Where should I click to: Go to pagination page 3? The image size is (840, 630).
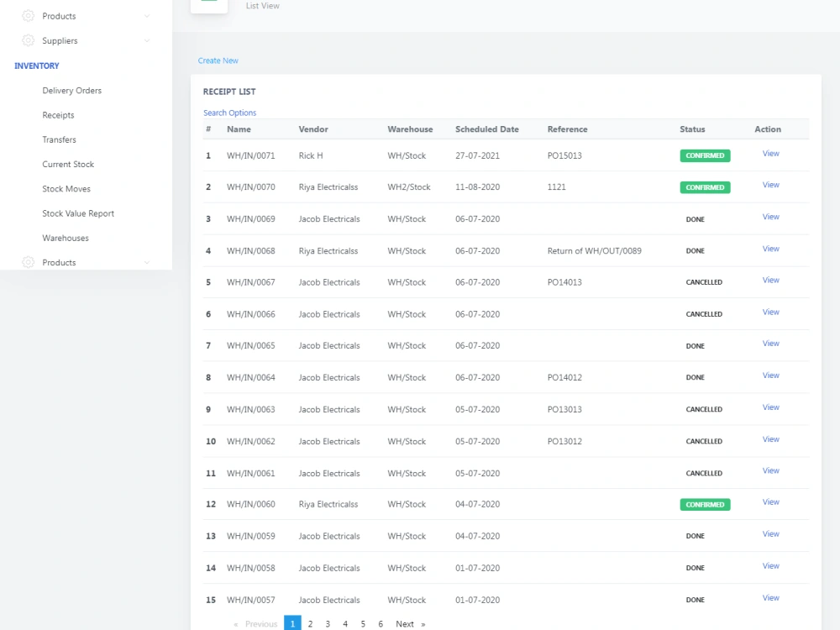pos(328,624)
